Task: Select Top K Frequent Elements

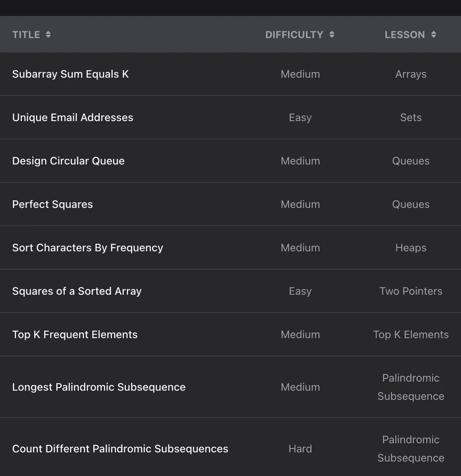Action: (x=75, y=335)
